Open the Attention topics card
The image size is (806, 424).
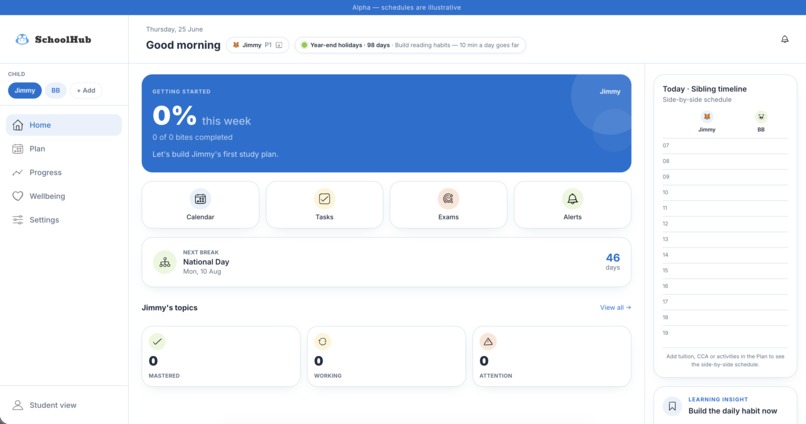tap(552, 356)
